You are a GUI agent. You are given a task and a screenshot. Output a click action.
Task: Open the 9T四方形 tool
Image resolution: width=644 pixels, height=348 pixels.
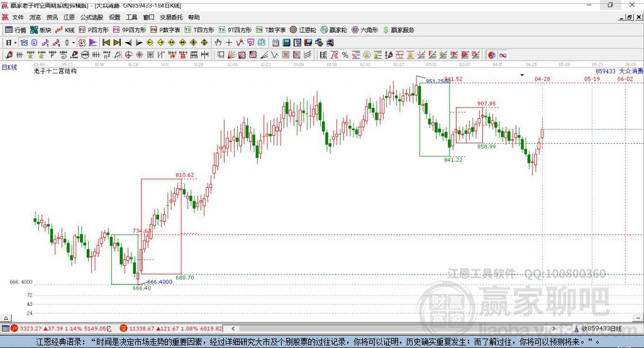(x=235, y=30)
